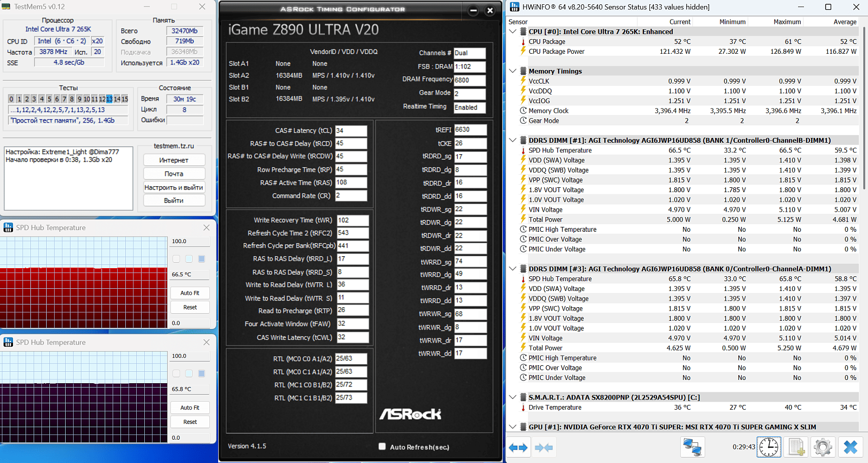Click Auto Fit in 66.5 °C graph window
The height and width of the screenshot is (463, 868).
pos(190,293)
